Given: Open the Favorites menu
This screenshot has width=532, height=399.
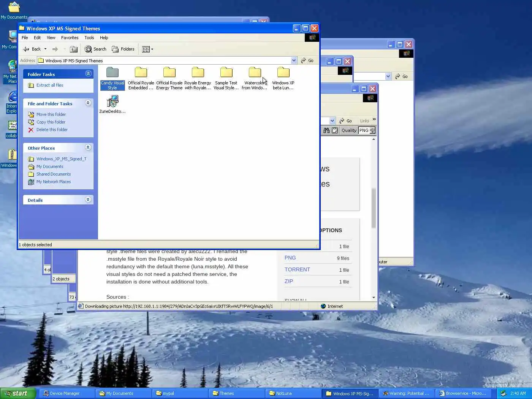Looking at the screenshot, I should click(70, 38).
